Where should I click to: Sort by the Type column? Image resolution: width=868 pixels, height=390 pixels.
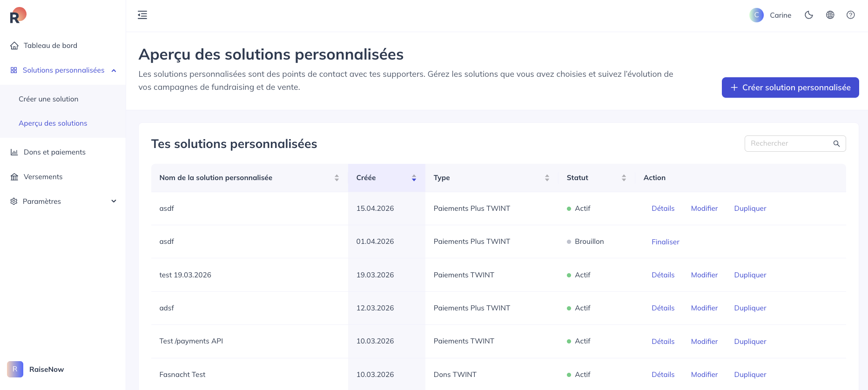(x=547, y=178)
